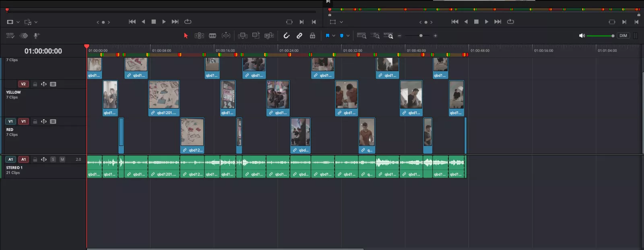Stop playback in the source viewer

(x=154, y=22)
